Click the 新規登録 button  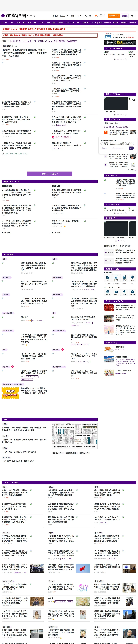point(124,16)
